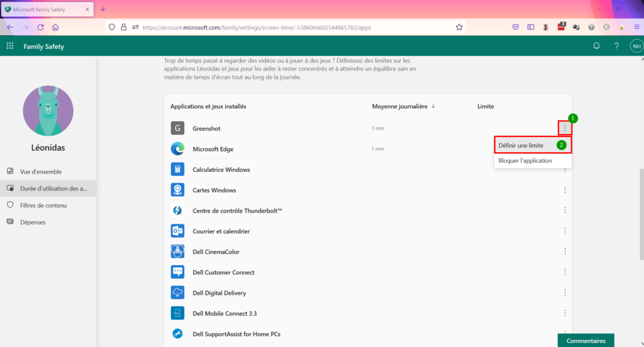Click the Dell Customer Connect icon

pyautogui.click(x=177, y=272)
